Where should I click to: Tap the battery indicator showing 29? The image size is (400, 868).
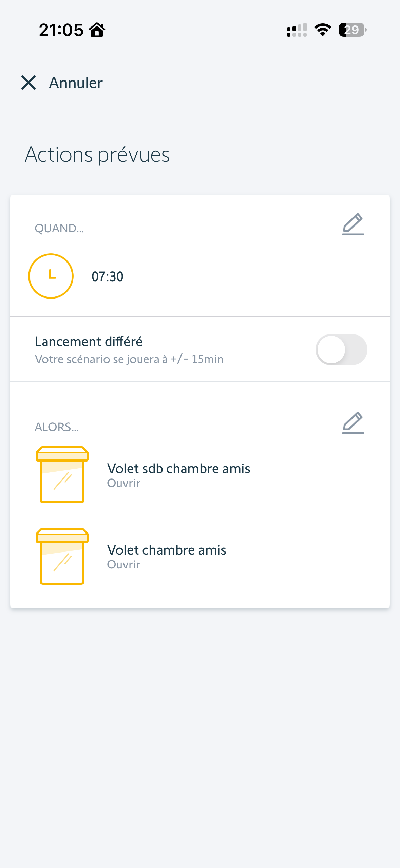click(352, 30)
